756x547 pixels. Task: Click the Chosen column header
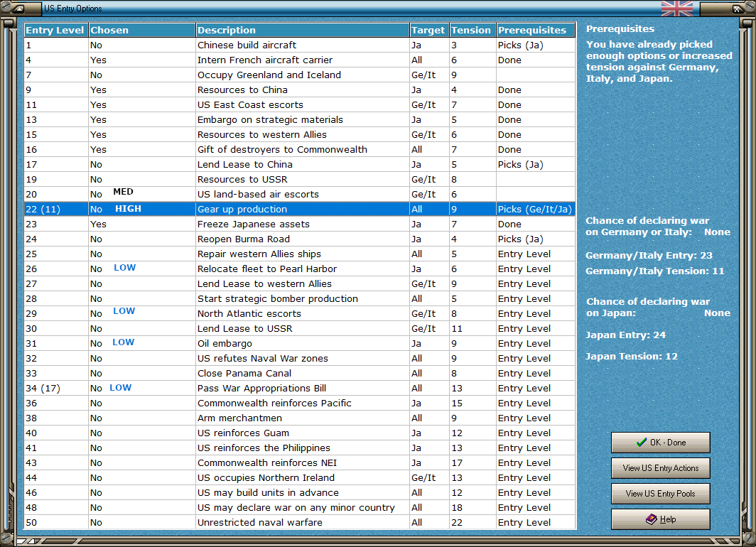[x=142, y=30]
